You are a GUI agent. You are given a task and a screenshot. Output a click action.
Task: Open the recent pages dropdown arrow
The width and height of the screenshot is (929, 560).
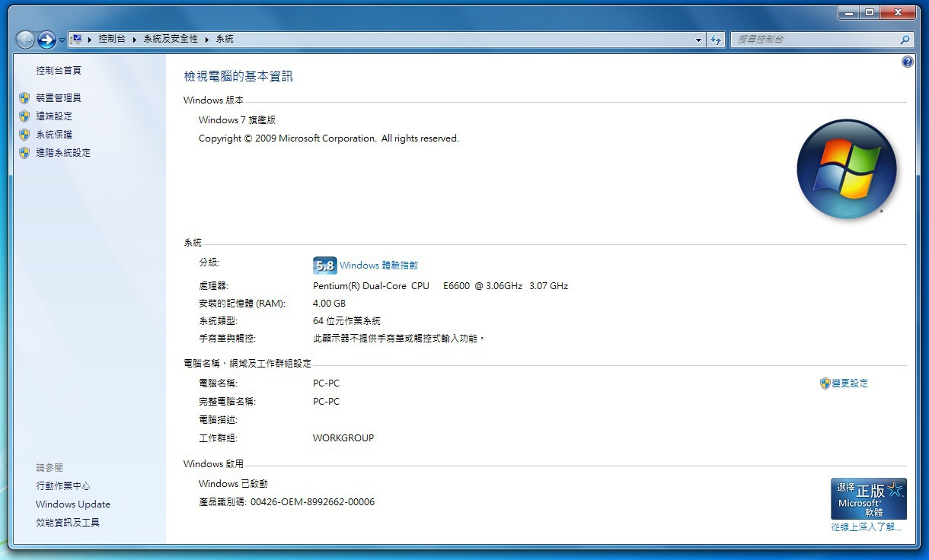(x=62, y=40)
